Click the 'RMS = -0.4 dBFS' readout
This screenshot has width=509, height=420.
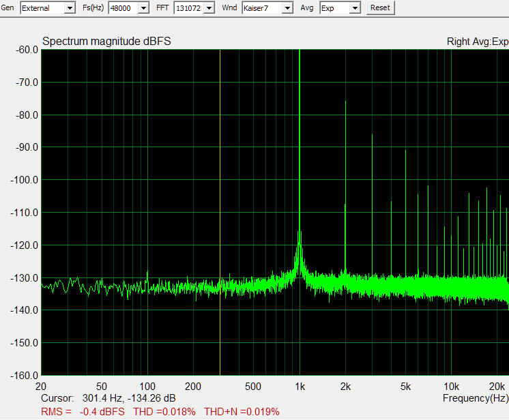pyautogui.click(x=83, y=412)
